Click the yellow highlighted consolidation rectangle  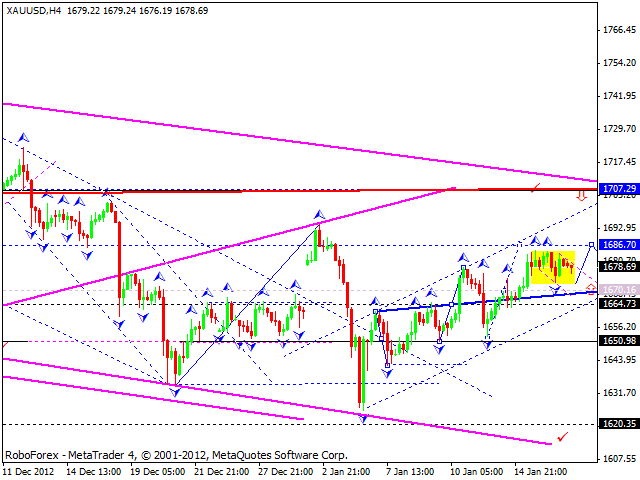click(553, 267)
